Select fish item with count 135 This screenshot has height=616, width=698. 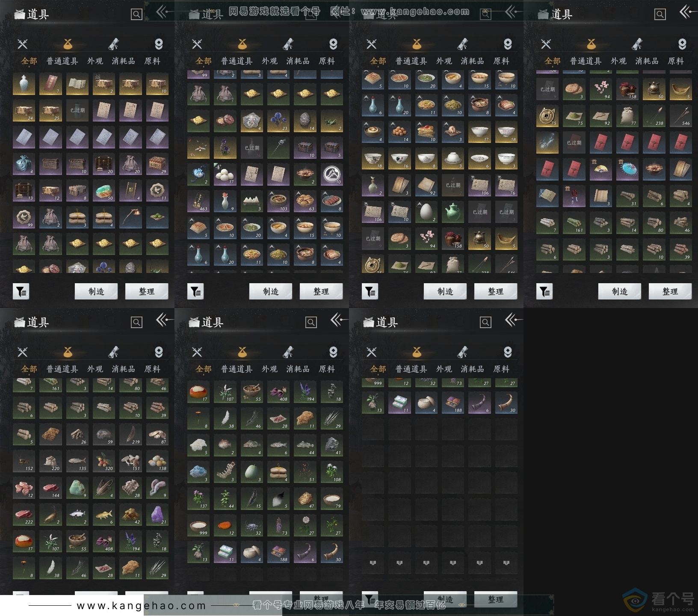[x=77, y=461]
